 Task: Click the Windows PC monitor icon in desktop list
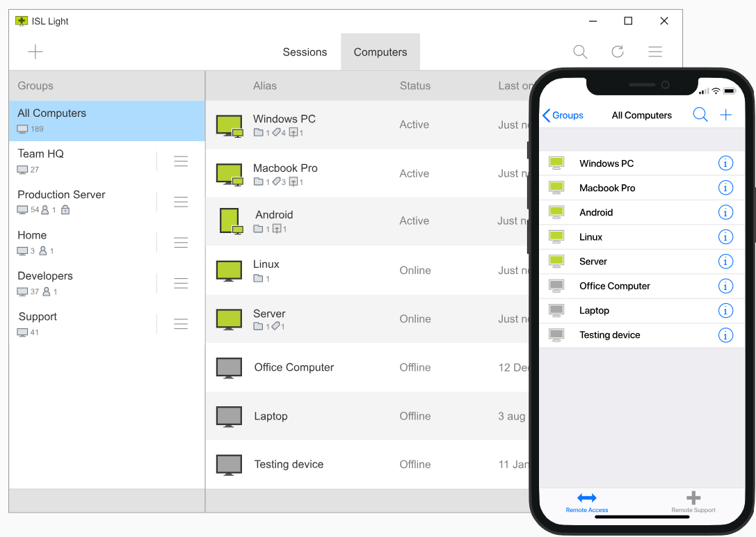click(x=230, y=126)
